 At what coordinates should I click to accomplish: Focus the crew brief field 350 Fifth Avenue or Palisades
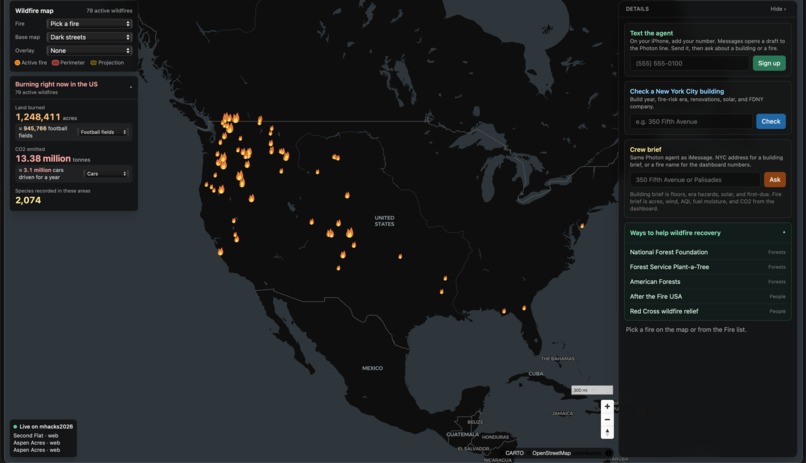point(694,179)
